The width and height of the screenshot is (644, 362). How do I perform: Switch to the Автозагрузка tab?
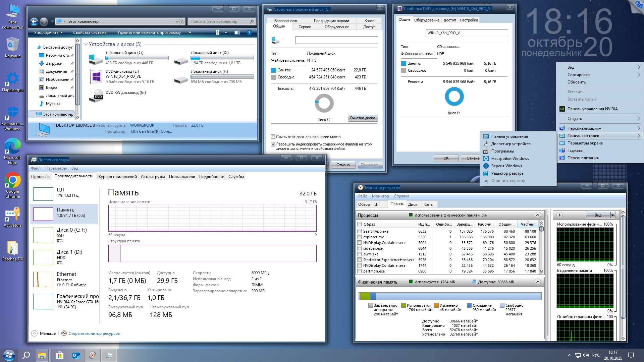pyautogui.click(x=153, y=177)
